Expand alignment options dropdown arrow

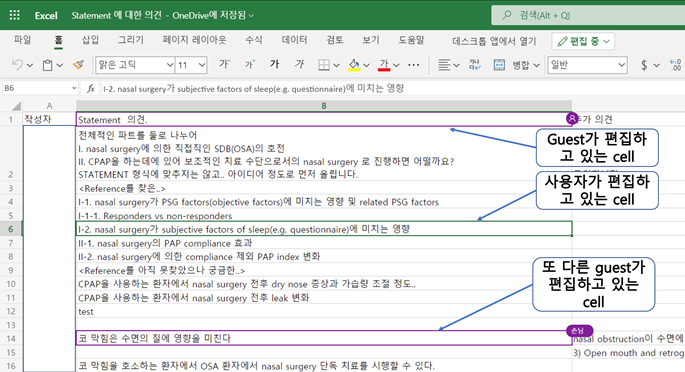(x=457, y=65)
